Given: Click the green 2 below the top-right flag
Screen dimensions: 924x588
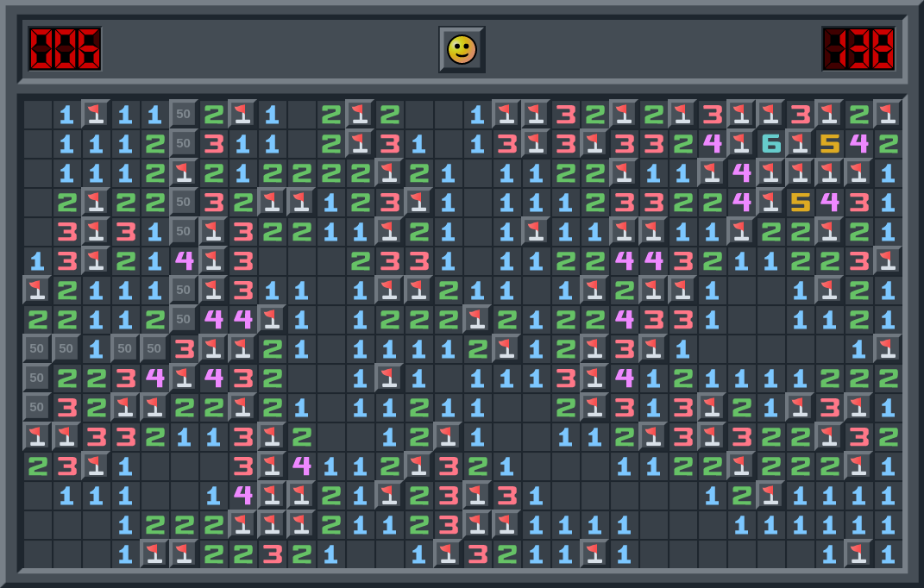Looking at the screenshot, I should click(888, 144).
